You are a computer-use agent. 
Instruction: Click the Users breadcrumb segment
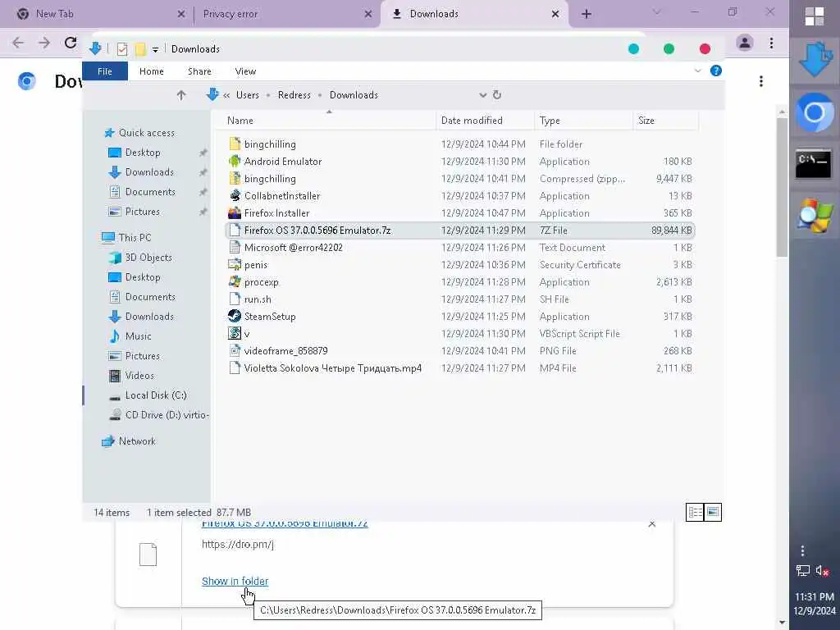tap(248, 95)
